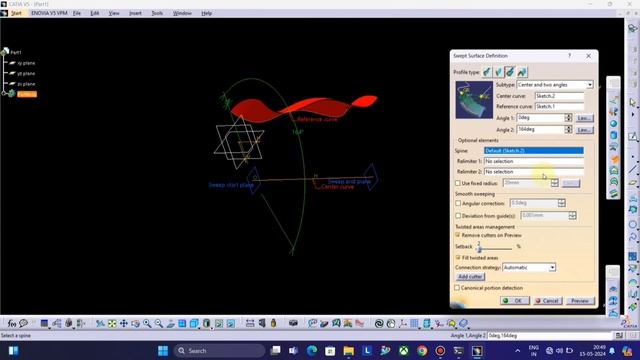Open the Start menu in CATIA
This screenshot has width=640, height=360.
(x=16, y=13)
